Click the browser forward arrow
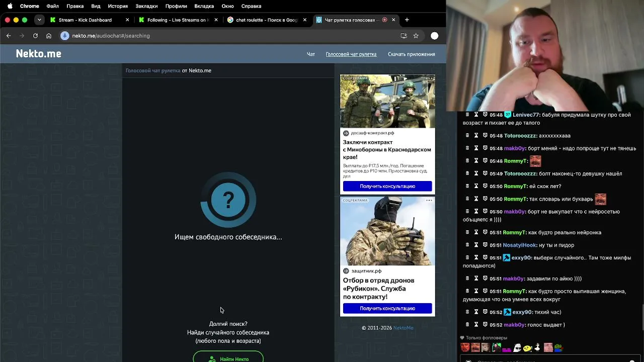Image resolution: width=644 pixels, height=362 pixels. [22, 36]
